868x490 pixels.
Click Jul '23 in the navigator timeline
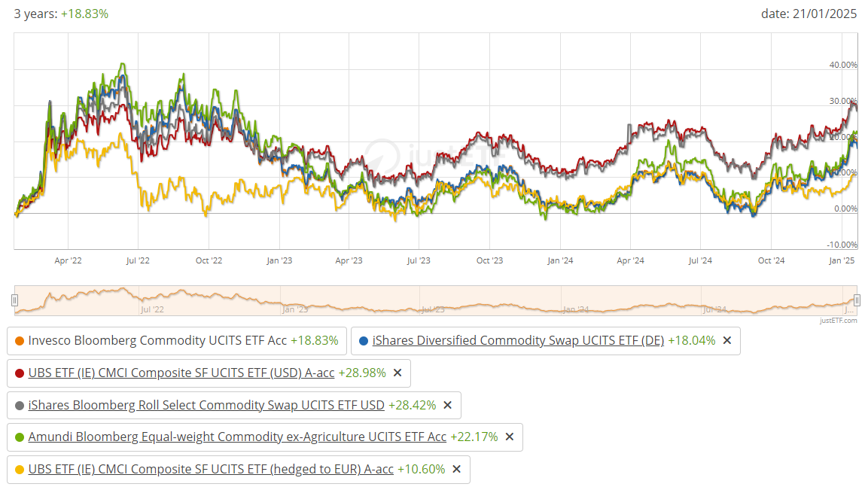pyautogui.click(x=432, y=309)
